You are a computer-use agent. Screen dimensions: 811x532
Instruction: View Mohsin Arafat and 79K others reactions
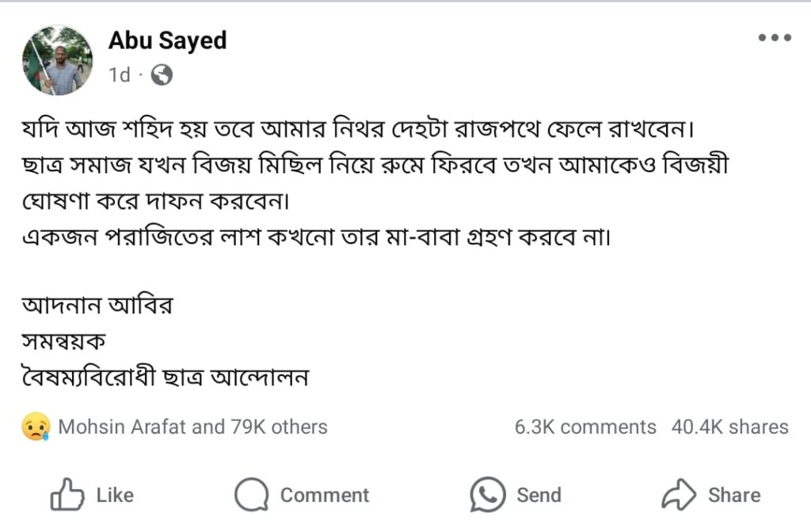pyautogui.click(x=192, y=427)
